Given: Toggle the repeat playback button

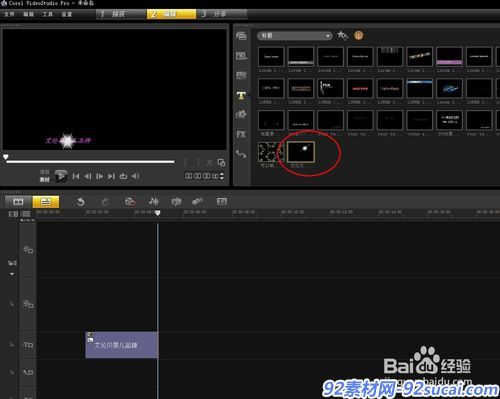Looking at the screenshot, I should 123,176.
